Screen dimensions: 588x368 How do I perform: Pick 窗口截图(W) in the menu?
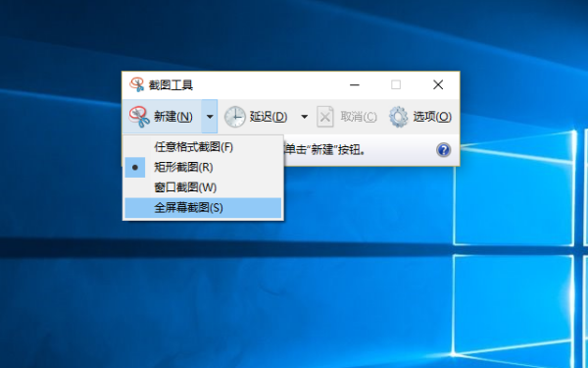point(203,187)
